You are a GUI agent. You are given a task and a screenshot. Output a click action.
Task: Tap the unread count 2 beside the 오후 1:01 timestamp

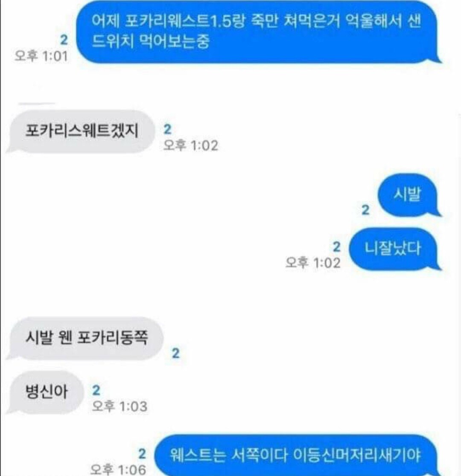click(x=64, y=40)
